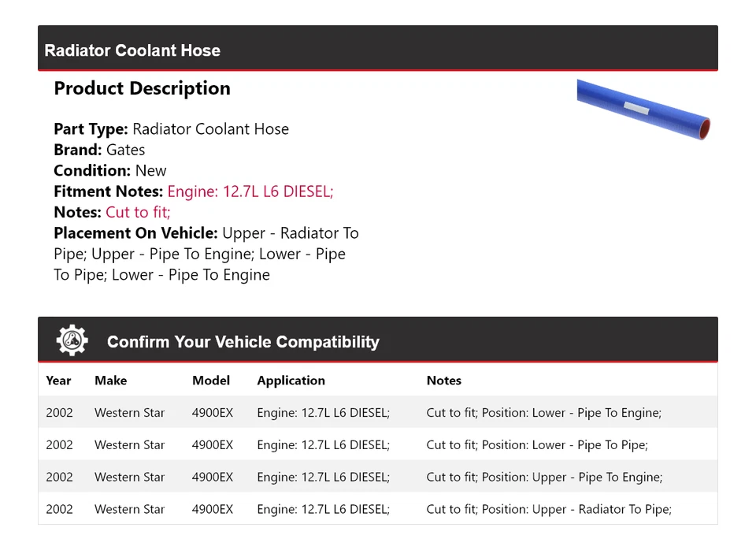Click the red Cut to fit note

click(x=138, y=212)
